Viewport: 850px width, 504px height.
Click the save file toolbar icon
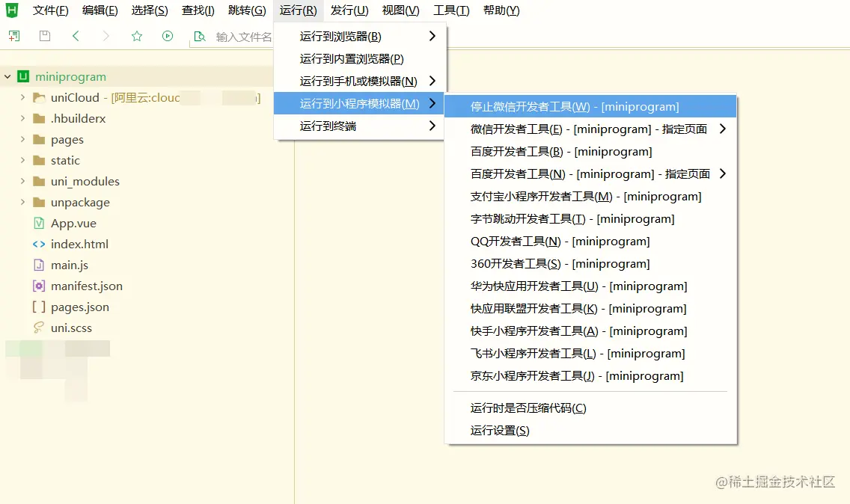coord(45,37)
